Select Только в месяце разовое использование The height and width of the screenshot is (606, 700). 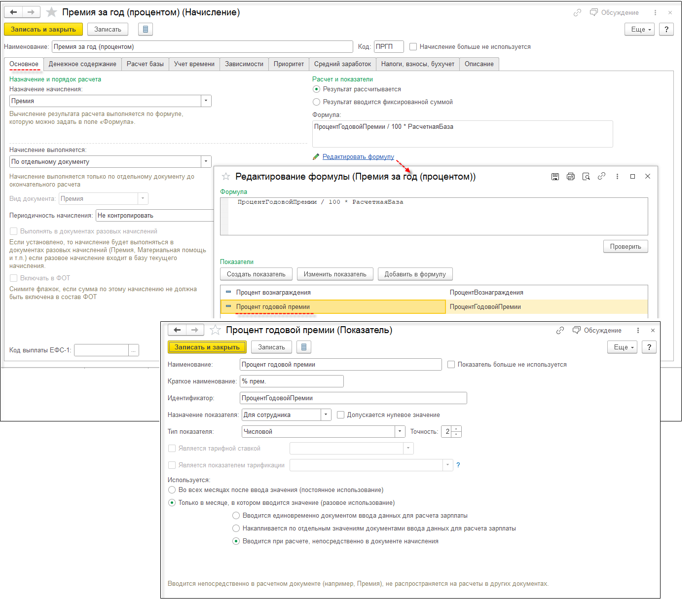(172, 503)
